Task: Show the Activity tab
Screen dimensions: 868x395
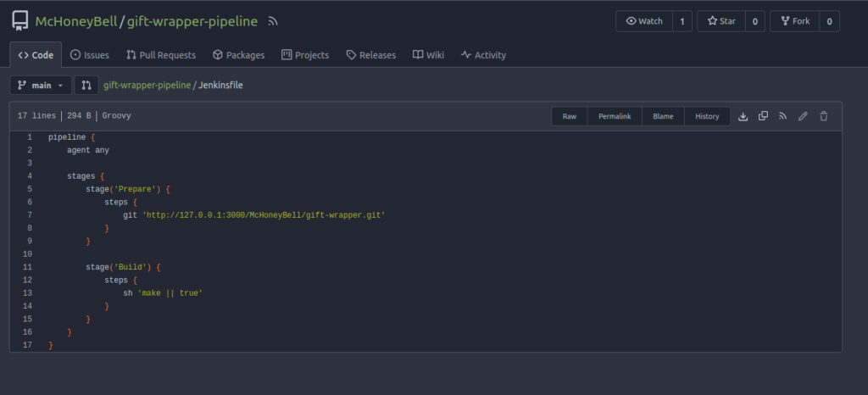Action: pos(483,55)
